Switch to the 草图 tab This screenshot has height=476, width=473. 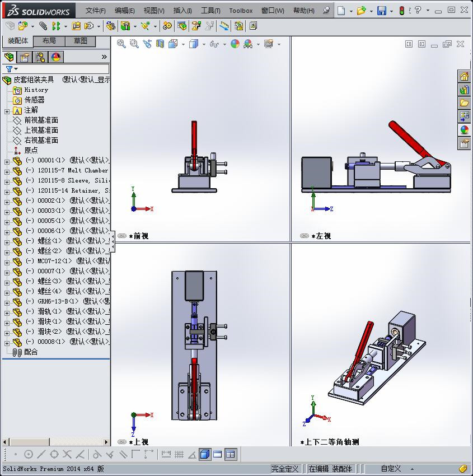tap(81, 41)
